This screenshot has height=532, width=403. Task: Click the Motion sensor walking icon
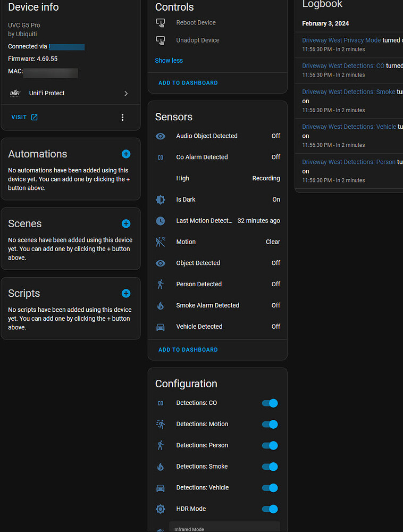pos(161,242)
